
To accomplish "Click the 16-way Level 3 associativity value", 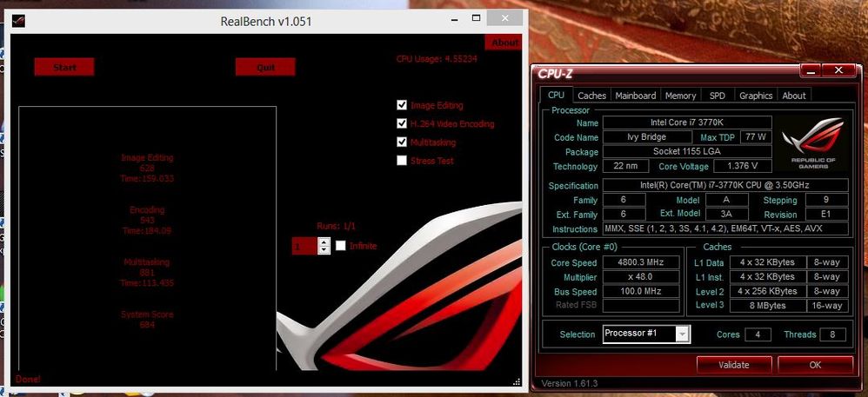I will point(826,306).
